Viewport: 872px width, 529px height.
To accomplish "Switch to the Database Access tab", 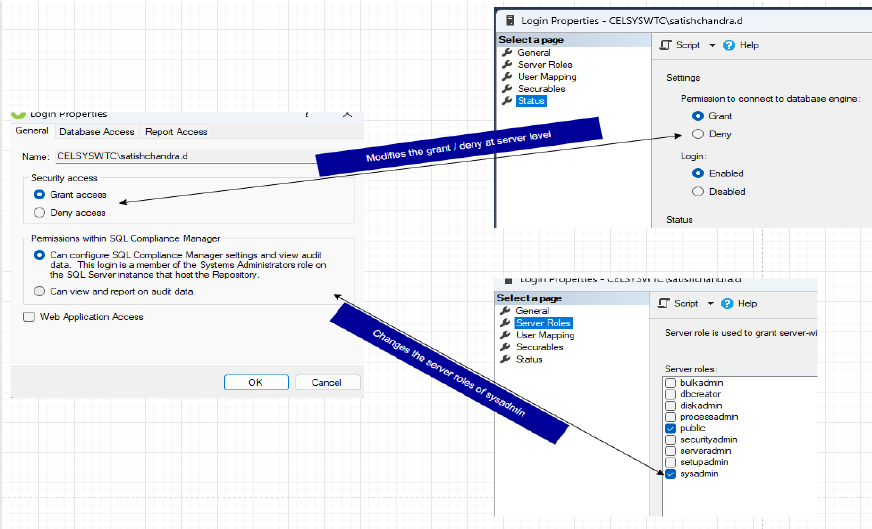I will coord(97,132).
